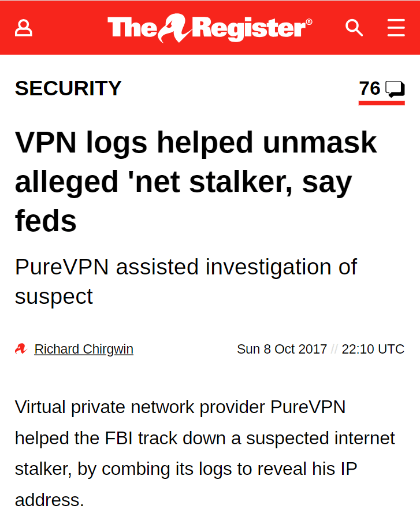Go to the SECURITY section

click(x=68, y=88)
